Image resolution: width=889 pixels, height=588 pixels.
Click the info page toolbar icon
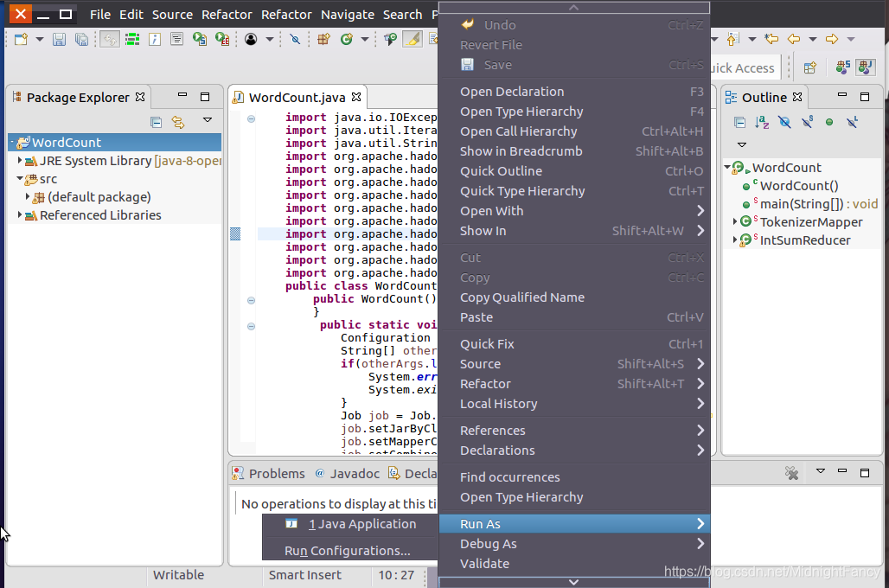tap(154, 39)
